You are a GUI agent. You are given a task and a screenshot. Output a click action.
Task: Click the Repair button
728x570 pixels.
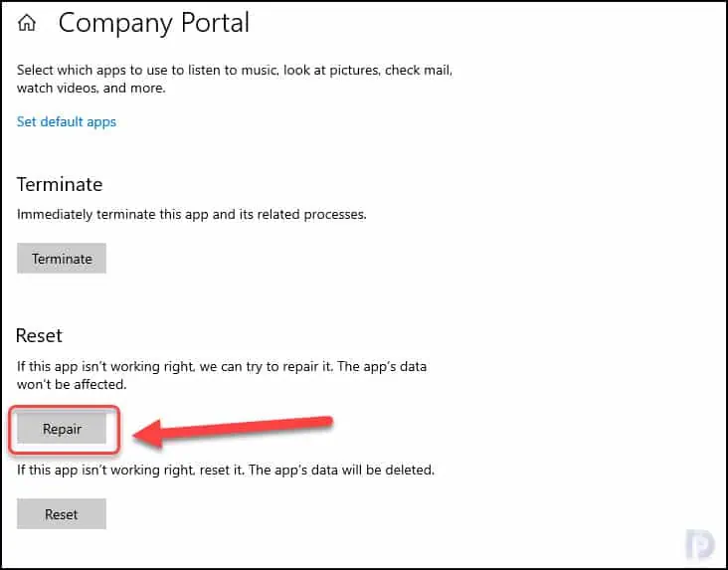pyautogui.click(x=62, y=429)
